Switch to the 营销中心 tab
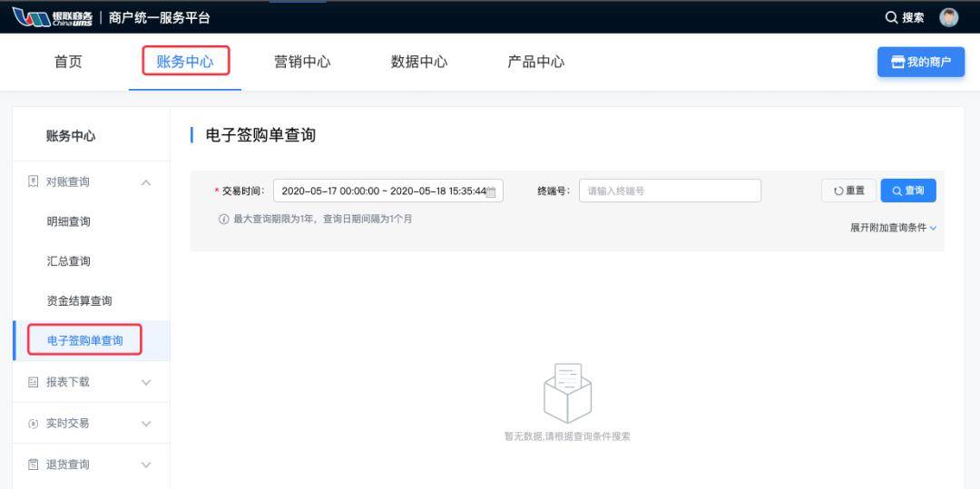 (x=302, y=62)
